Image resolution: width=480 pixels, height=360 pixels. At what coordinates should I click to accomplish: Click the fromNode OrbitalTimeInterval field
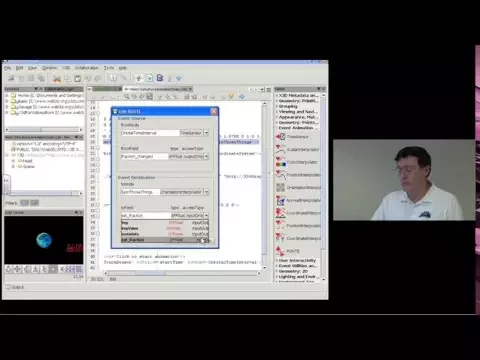click(150, 133)
